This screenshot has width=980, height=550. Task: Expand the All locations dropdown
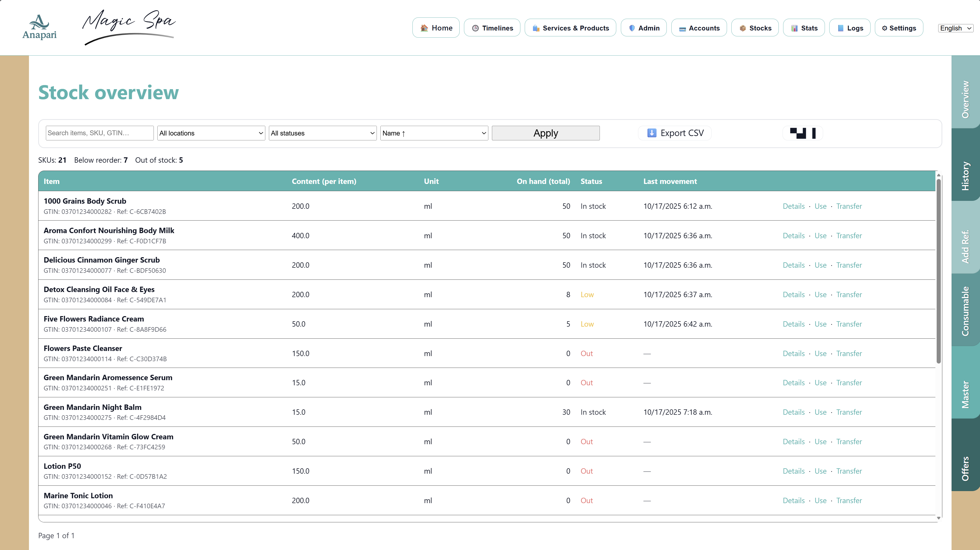coord(211,133)
